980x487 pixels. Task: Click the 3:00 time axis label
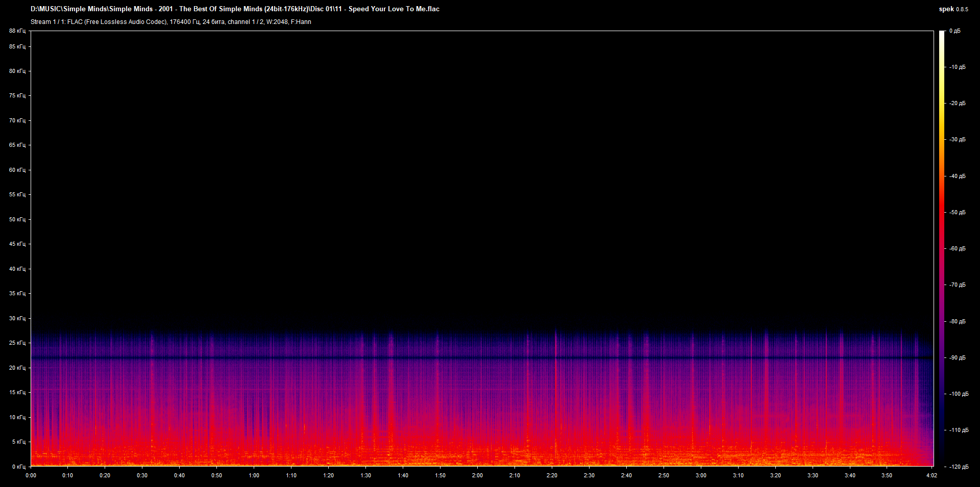(x=701, y=475)
